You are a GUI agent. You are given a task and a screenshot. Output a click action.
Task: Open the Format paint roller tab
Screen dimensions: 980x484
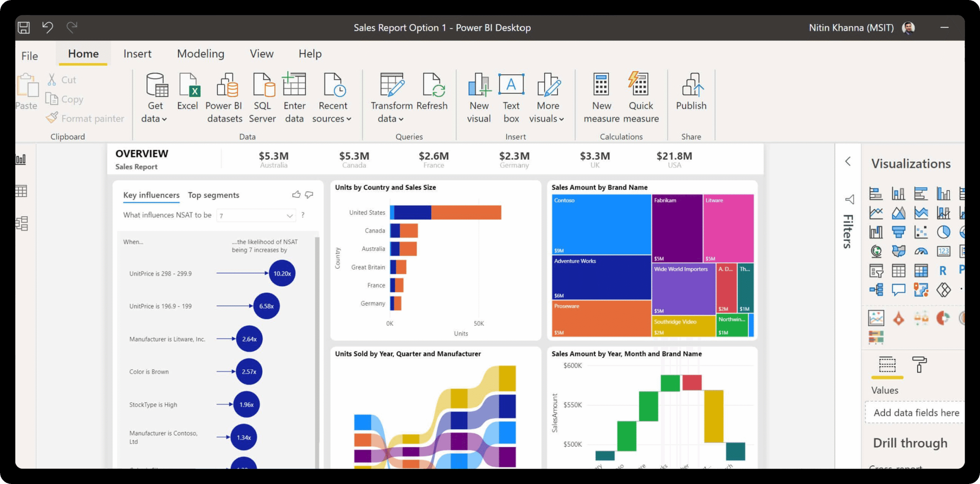(919, 365)
